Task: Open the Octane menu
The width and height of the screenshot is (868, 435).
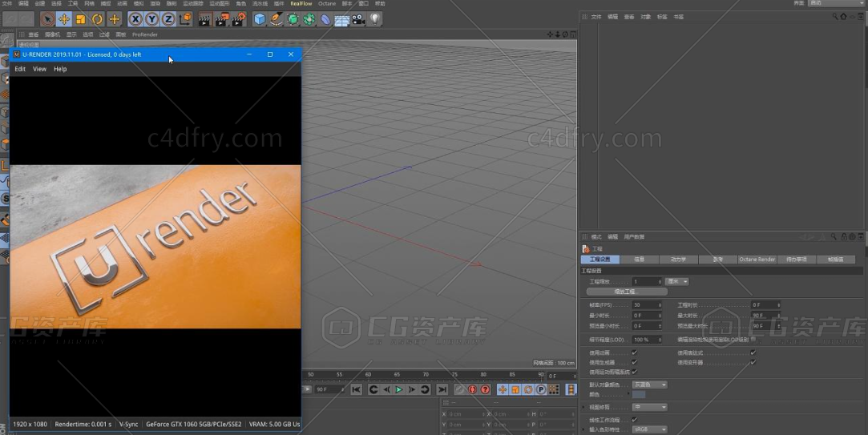Action: pyautogui.click(x=327, y=3)
